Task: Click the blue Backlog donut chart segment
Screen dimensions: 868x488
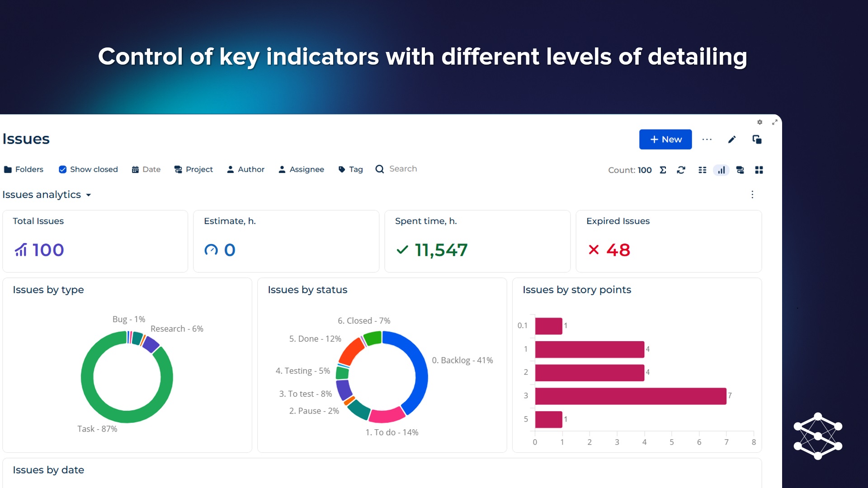Action: pyautogui.click(x=421, y=371)
